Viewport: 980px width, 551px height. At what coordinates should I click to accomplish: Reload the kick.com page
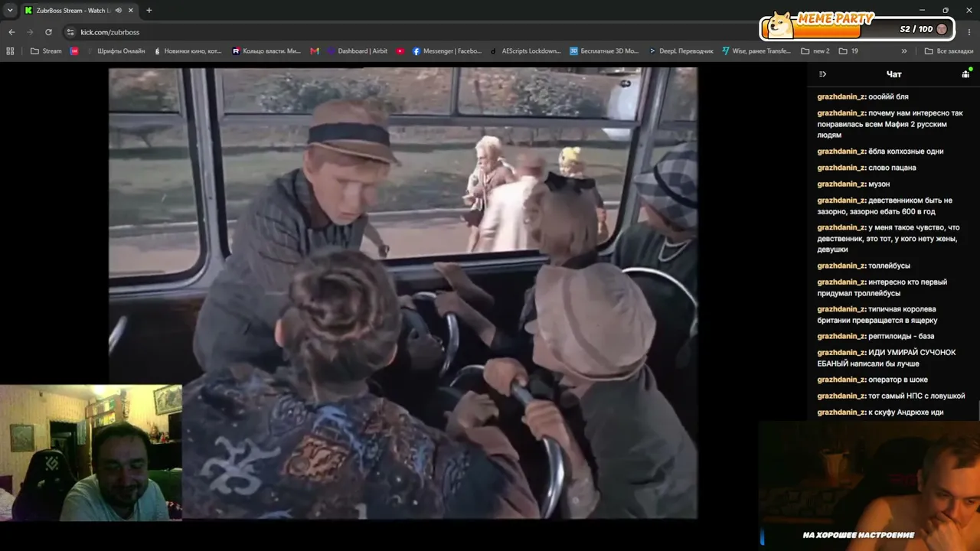(48, 32)
